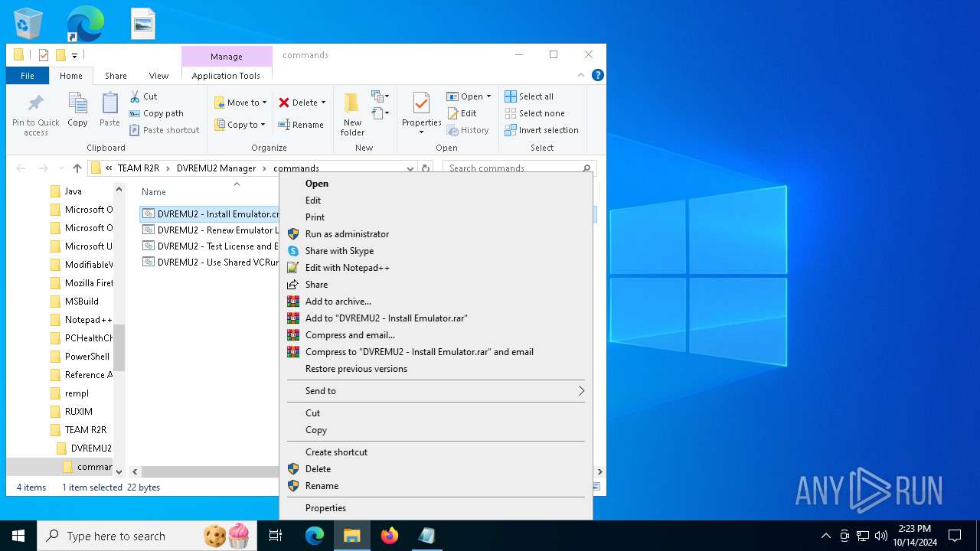
Task: Go up one folder level arrow
Action: [x=77, y=168]
